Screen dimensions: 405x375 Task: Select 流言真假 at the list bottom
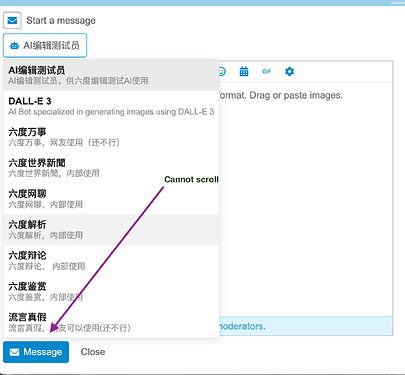tap(111, 322)
